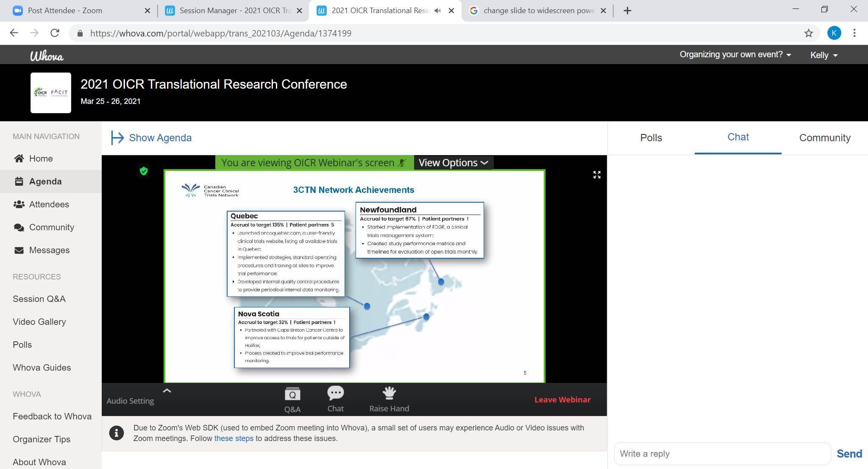Image resolution: width=868 pixels, height=469 pixels.
Task: Enter fullscreen with the expand icon
Action: click(597, 175)
